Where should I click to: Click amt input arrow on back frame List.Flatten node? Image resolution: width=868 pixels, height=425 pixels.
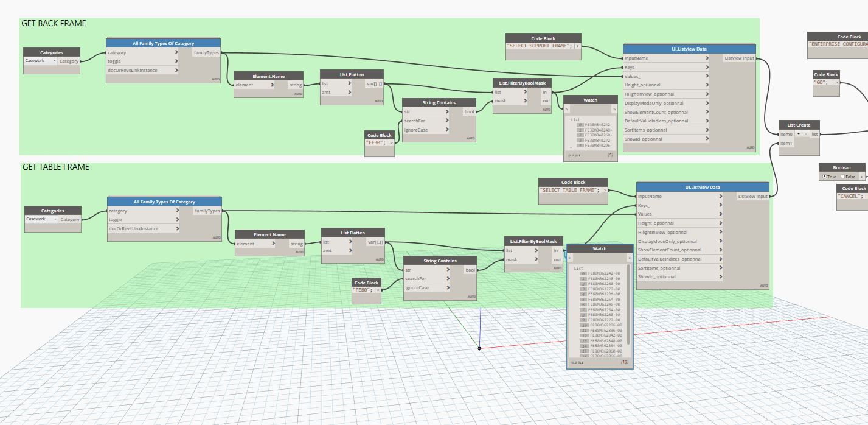click(x=350, y=93)
